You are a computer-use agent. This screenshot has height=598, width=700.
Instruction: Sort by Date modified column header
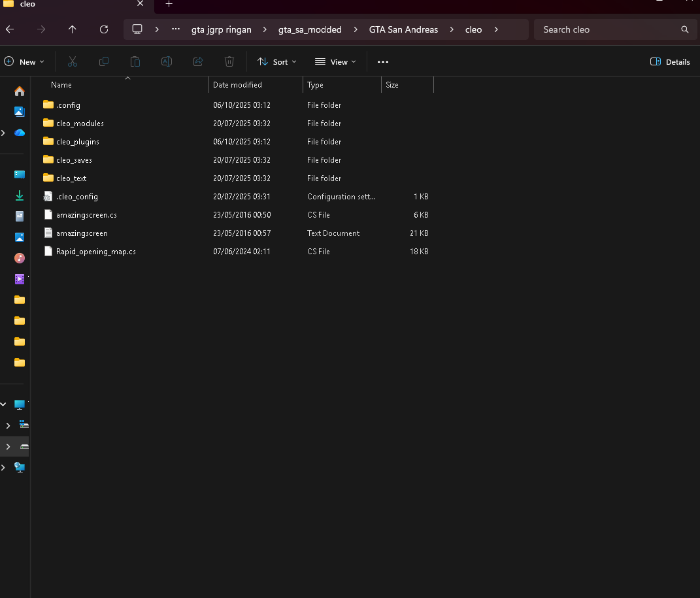(x=237, y=85)
